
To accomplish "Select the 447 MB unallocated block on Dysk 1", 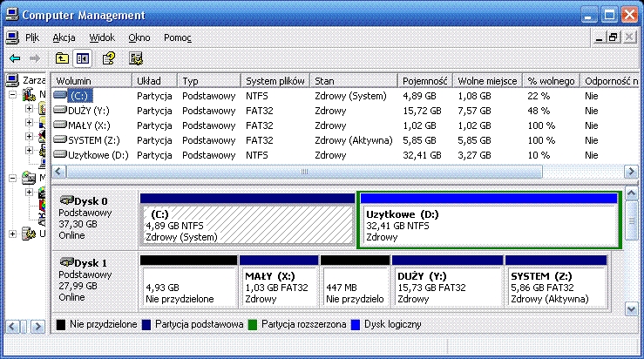I will [355, 281].
